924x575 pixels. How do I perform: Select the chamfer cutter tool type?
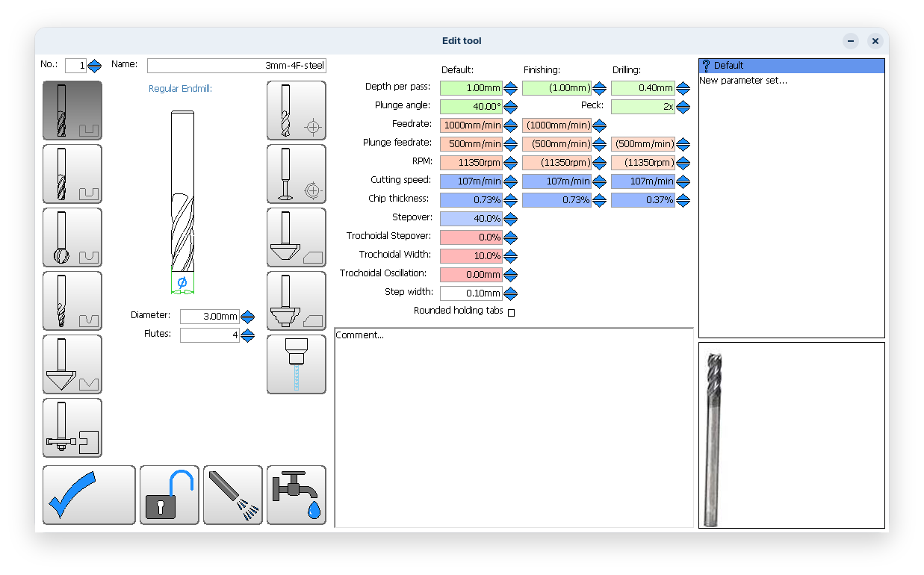click(x=296, y=237)
